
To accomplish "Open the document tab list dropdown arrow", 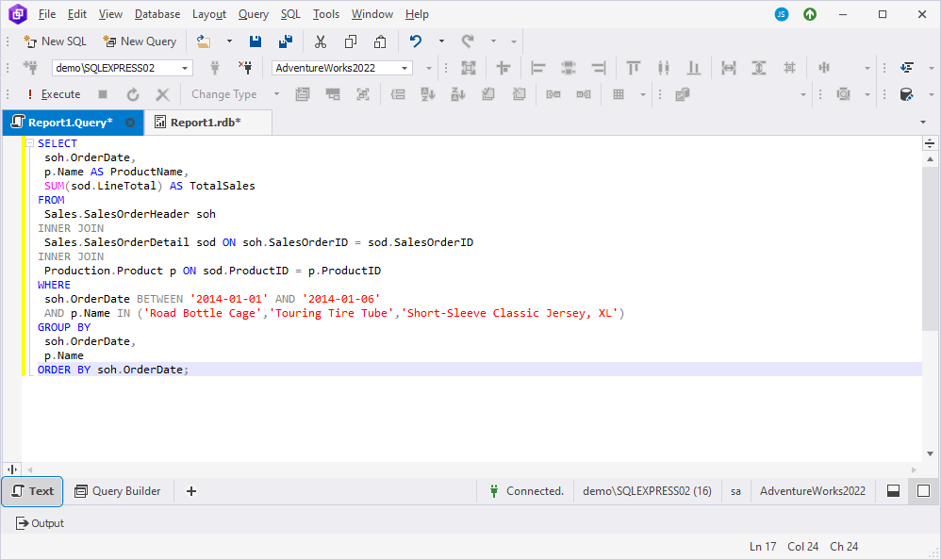I will [x=923, y=123].
